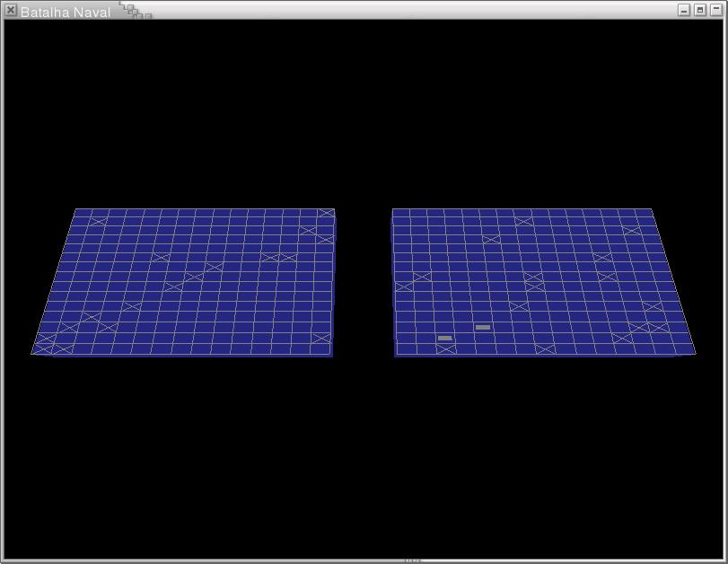Viewport: 728px width, 564px height.
Task: Click X-marked cell directly below lower gray ship
Action: click(x=446, y=348)
